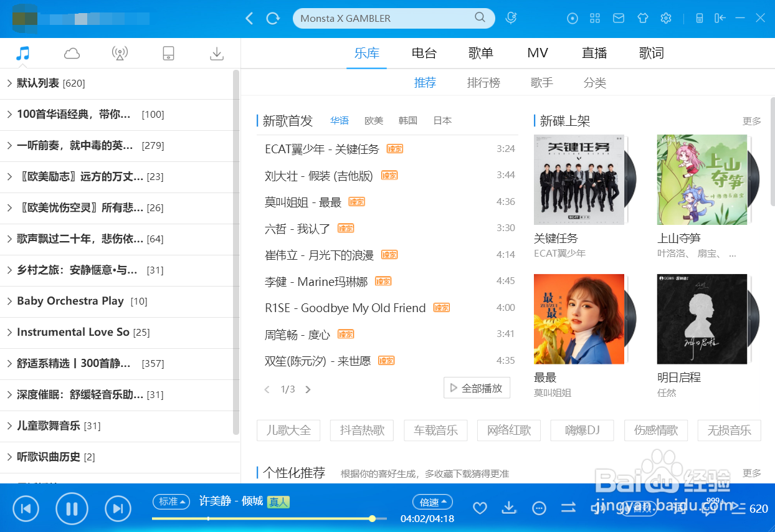This screenshot has width=775, height=532.
Task: Open the settings gear
Action: (x=666, y=18)
